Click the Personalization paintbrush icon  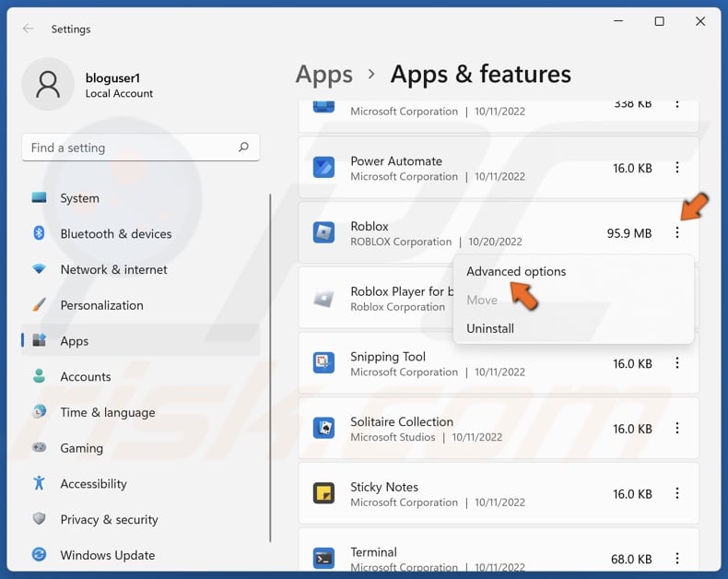[39, 304]
